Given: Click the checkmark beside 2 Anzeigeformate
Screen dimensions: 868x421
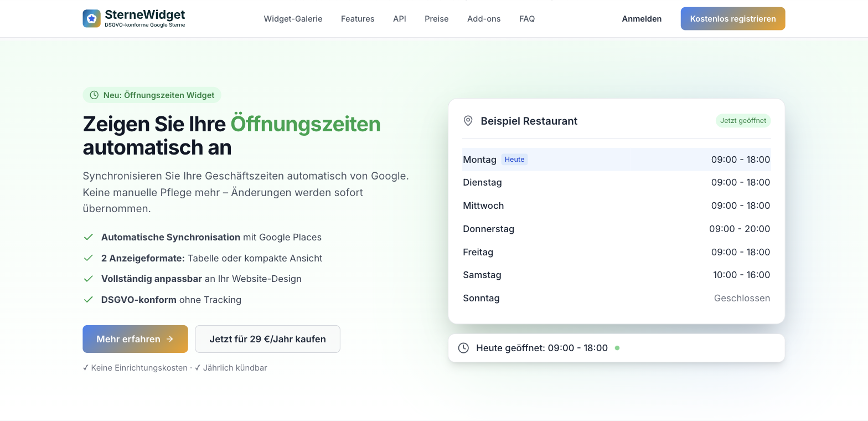Looking at the screenshot, I should pyautogui.click(x=88, y=258).
